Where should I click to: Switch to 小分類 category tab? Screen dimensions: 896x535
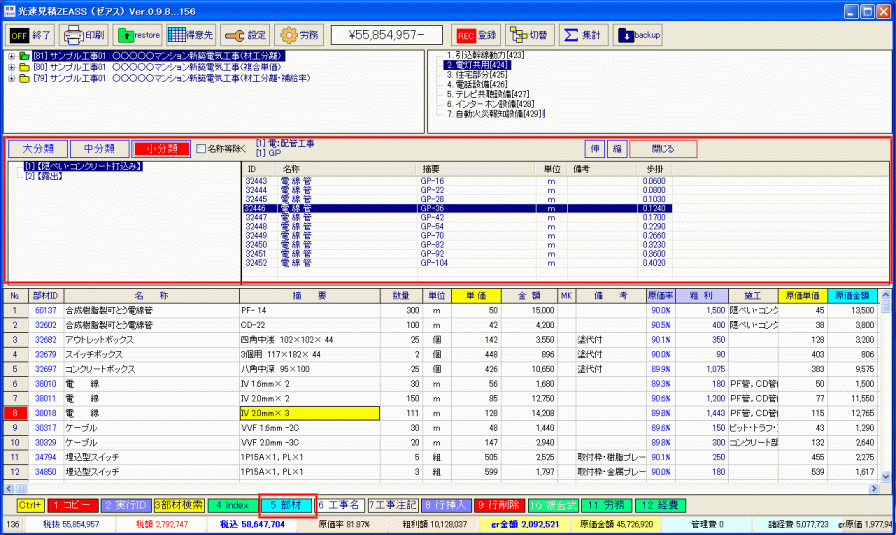coord(161,149)
